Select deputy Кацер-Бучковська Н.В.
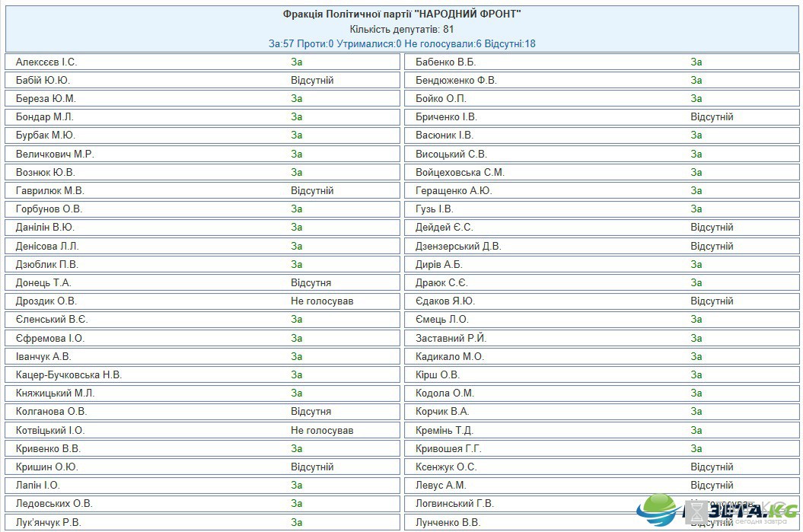The height and width of the screenshot is (532, 803). click(x=69, y=374)
